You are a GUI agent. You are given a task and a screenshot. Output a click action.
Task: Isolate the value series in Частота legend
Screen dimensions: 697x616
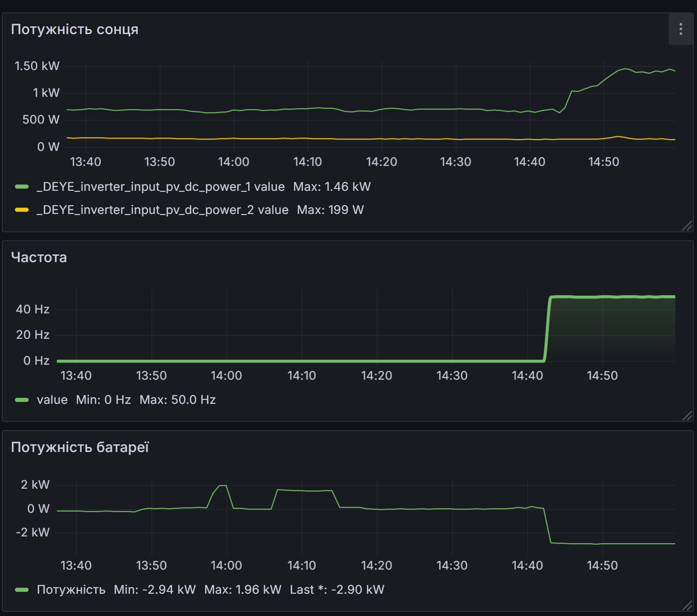coord(52,400)
